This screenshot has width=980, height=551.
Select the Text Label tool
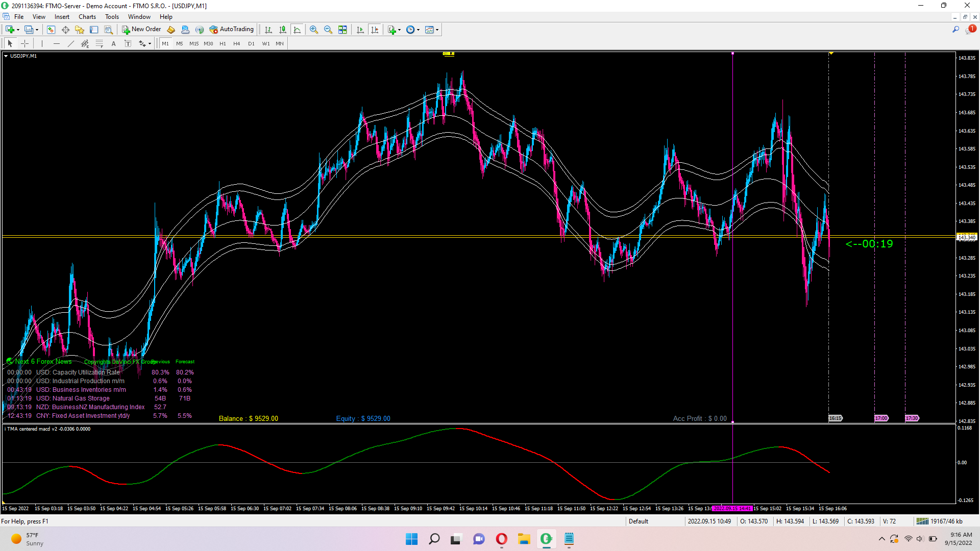coord(128,44)
